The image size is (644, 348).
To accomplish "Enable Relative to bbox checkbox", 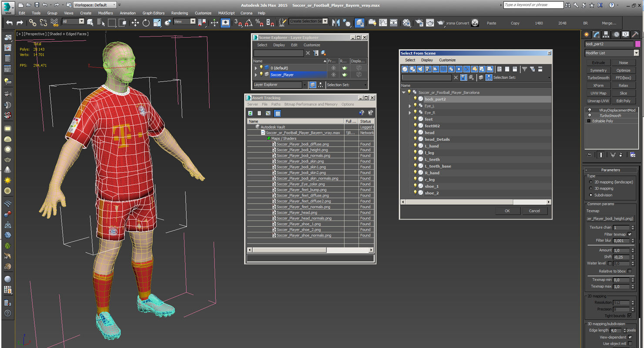I will (x=630, y=271).
